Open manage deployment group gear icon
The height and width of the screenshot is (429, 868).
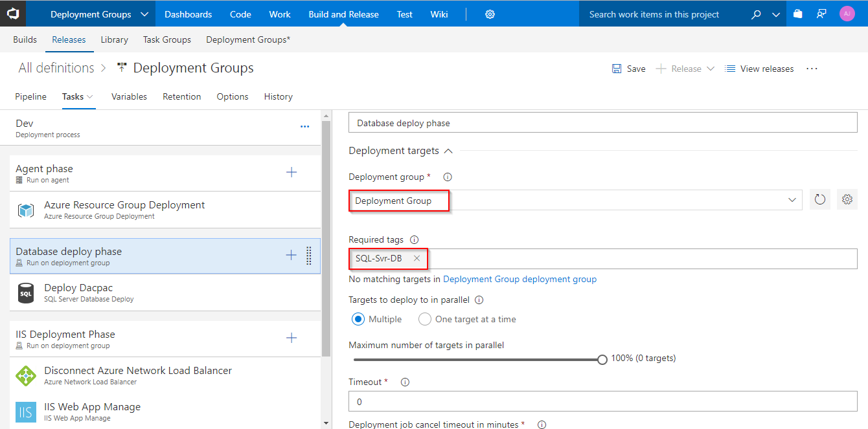[847, 200]
